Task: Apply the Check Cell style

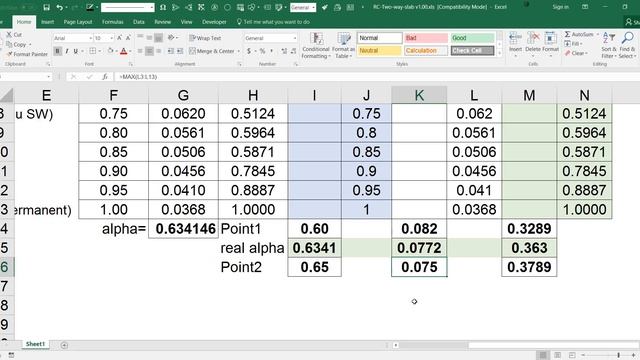Action: tap(472, 51)
